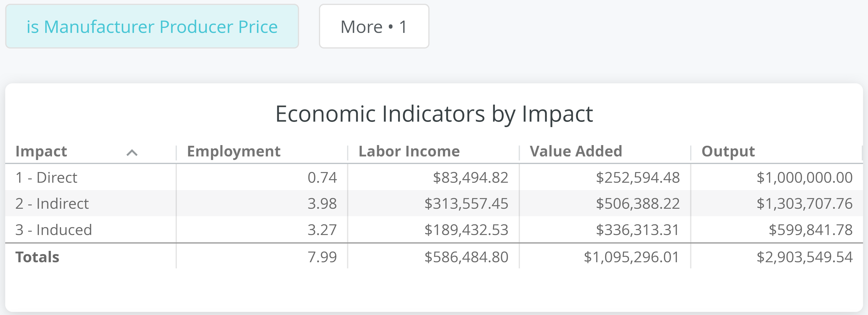The width and height of the screenshot is (868, 315).
Task: Click total output value $2,903,549.54
Action: (804, 257)
